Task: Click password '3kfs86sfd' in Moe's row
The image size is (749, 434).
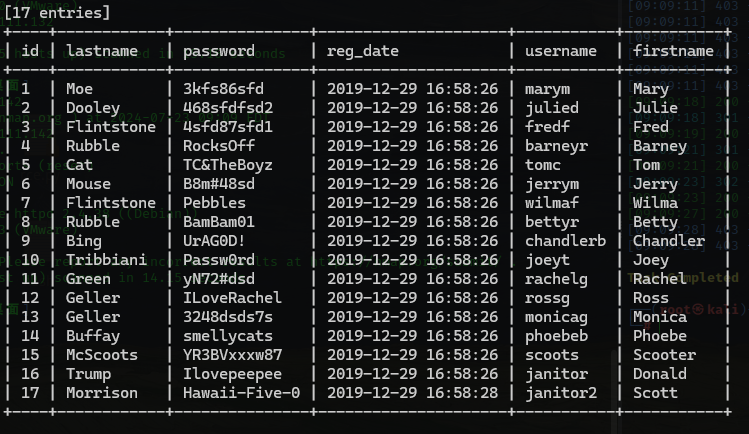Action: (x=223, y=89)
